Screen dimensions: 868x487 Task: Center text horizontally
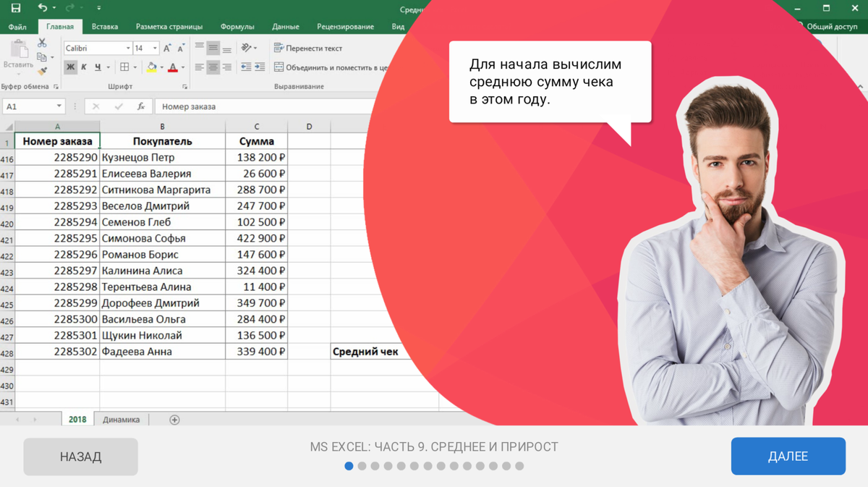213,67
